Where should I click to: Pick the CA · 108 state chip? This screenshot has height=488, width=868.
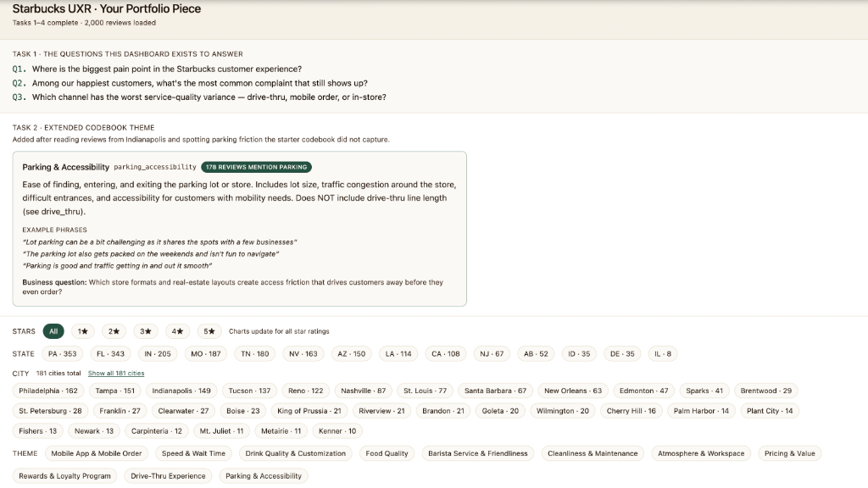point(446,354)
